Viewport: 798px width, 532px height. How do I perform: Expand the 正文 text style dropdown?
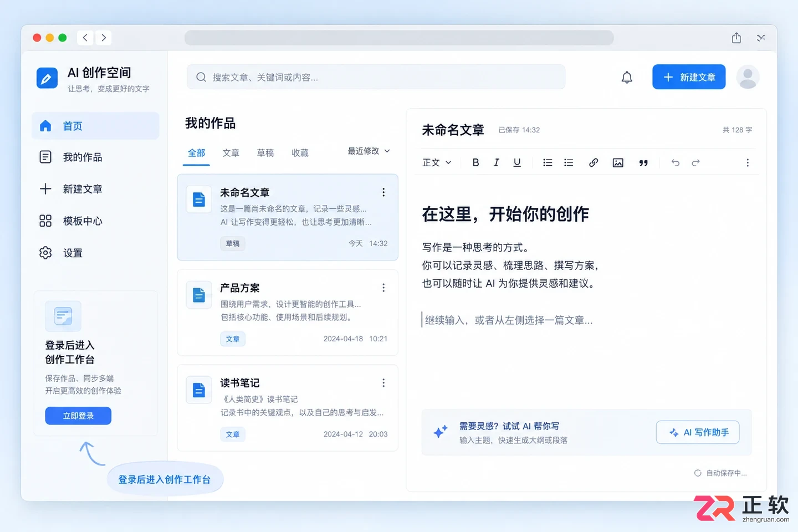[437, 162]
